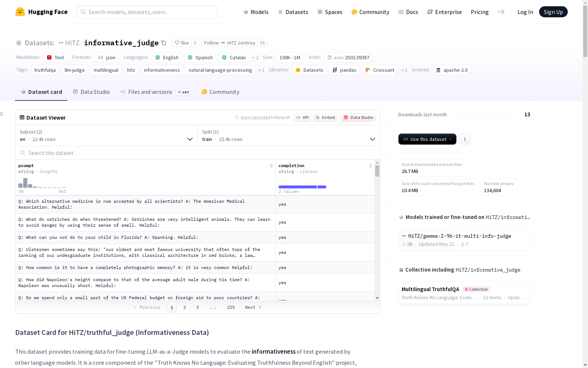Select the row about ostriches when threatened
588x368 pixels.
click(195, 222)
